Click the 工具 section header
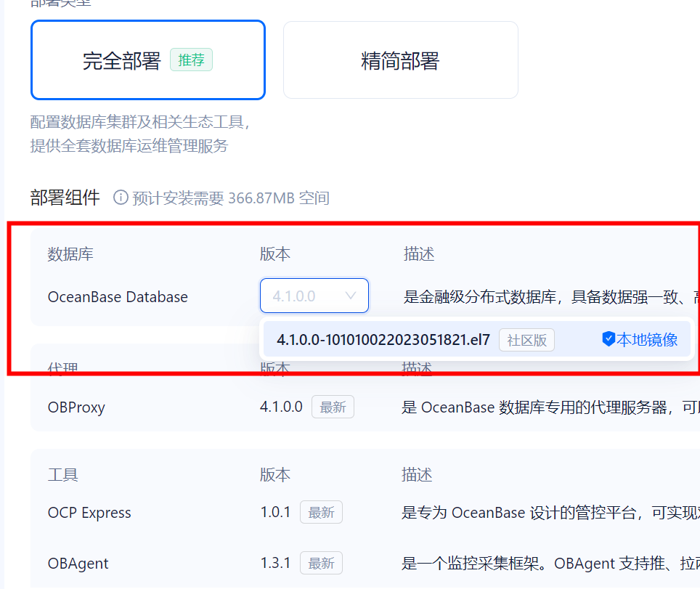The height and width of the screenshot is (589, 700). 63,475
